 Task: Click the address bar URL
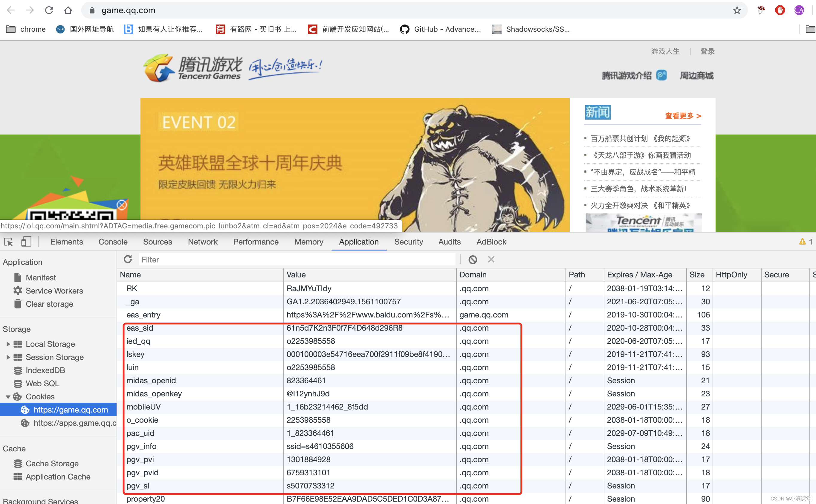pyautogui.click(x=128, y=10)
